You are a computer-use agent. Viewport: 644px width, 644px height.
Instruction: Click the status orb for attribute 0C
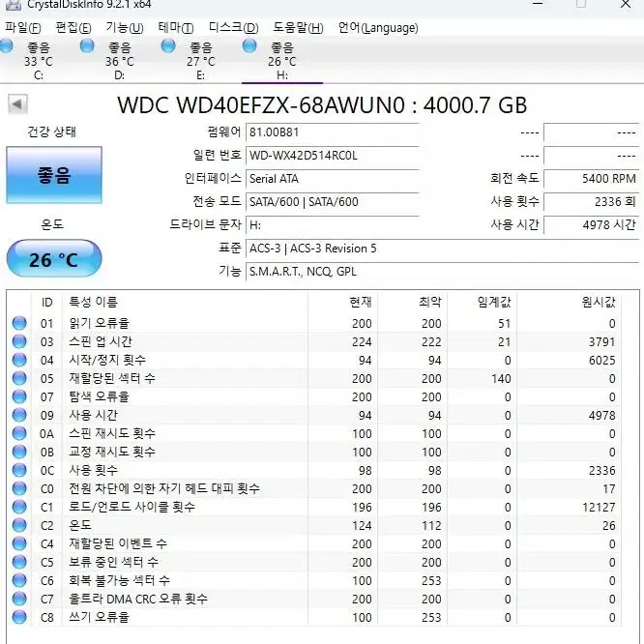click(x=19, y=470)
